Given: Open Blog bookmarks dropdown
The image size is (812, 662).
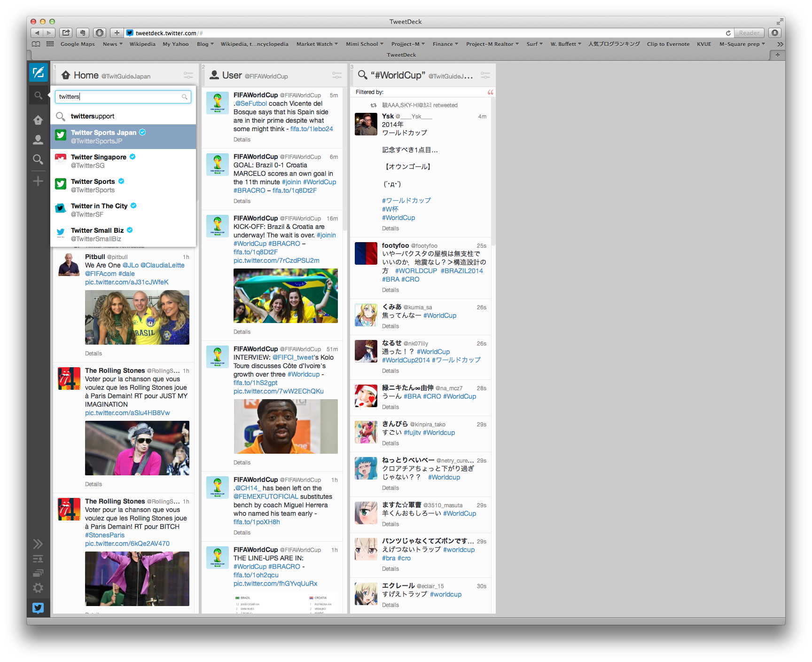Looking at the screenshot, I should tap(205, 44).
